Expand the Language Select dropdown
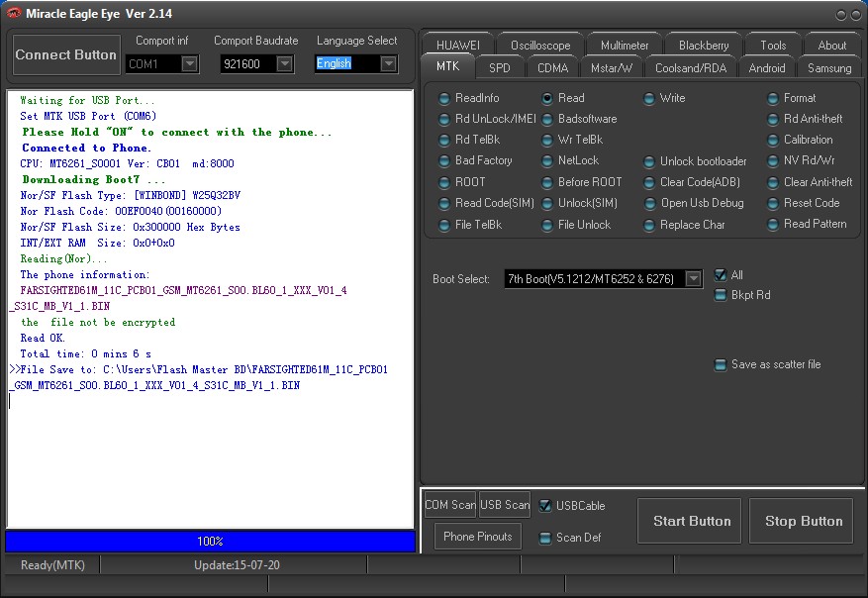The height and width of the screenshot is (598, 868). pyautogui.click(x=388, y=63)
